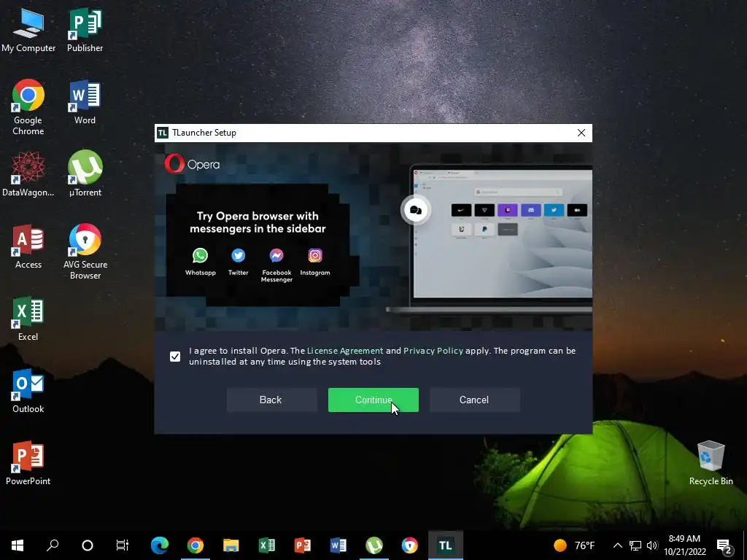The image size is (747, 560).
Task: Open the clock showing 8:49 AM
Action: (x=684, y=545)
